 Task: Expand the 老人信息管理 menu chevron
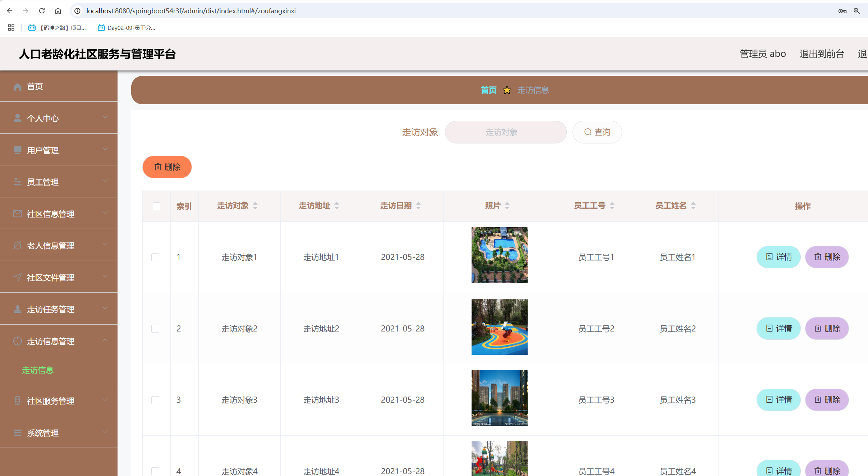pyautogui.click(x=105, y=245)
